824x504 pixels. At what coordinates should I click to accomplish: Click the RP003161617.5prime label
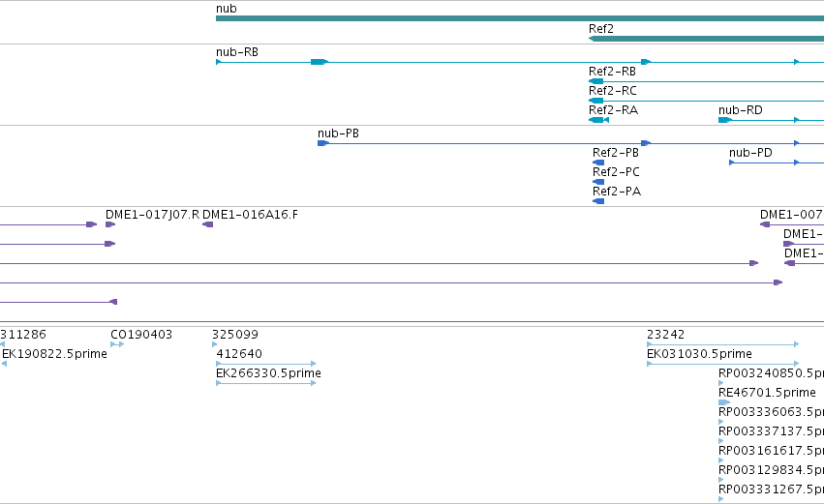click(771, 451)
